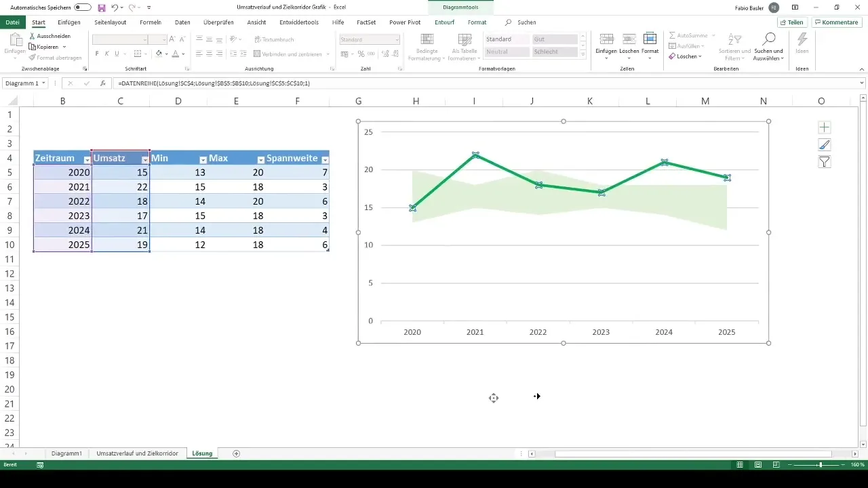The width and height of the screenshot is (868, 488).
Task: Click the Löschen eraser icon in Bearbeiten
Action: [672, 56]
